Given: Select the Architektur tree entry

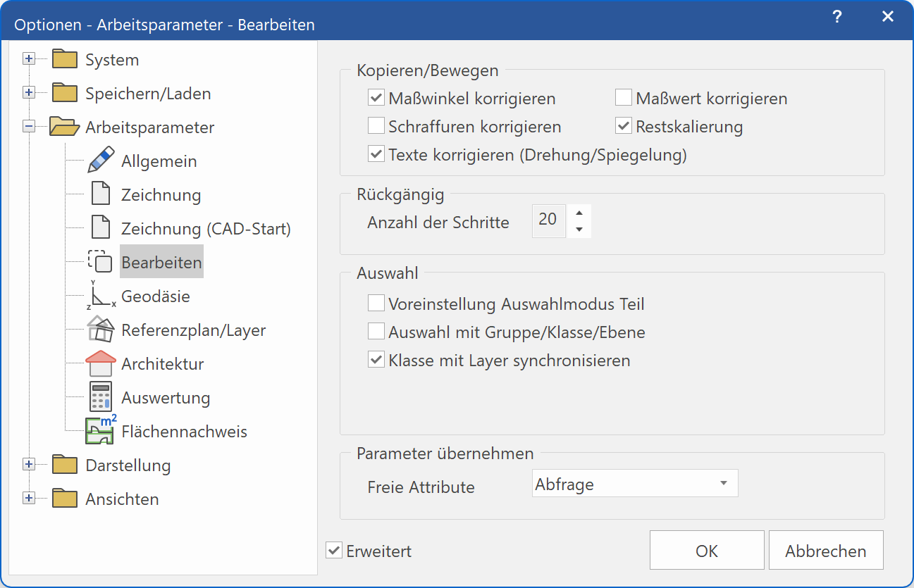Looking at the screenshot, I should pyautogui.click(x=163, y=364).
